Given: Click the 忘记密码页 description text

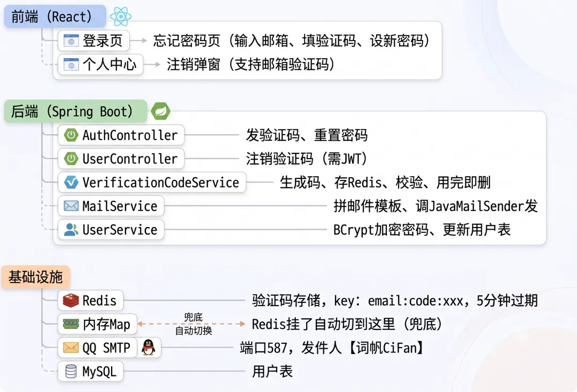Looking at the screenshot, I should click(x=291, y=41).
